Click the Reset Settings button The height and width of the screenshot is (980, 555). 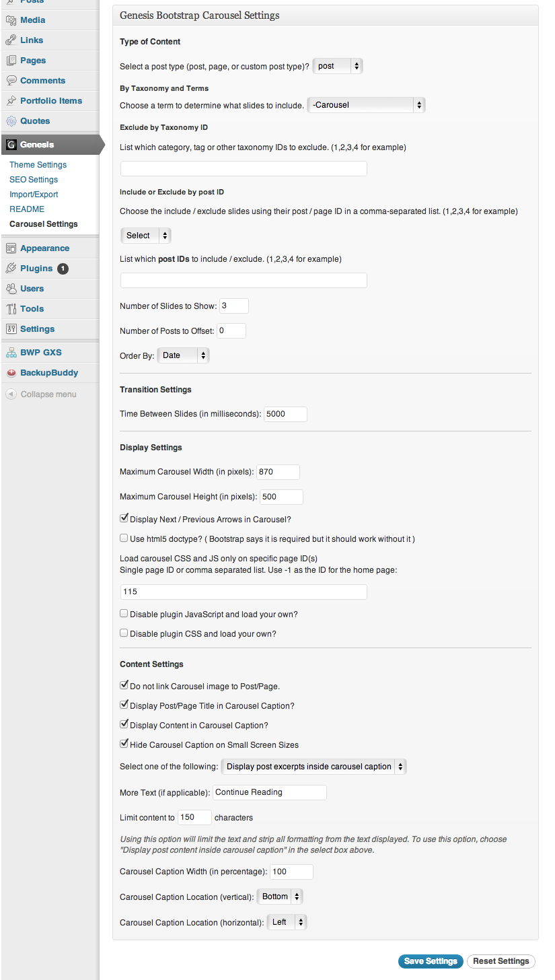pos(501,961)
